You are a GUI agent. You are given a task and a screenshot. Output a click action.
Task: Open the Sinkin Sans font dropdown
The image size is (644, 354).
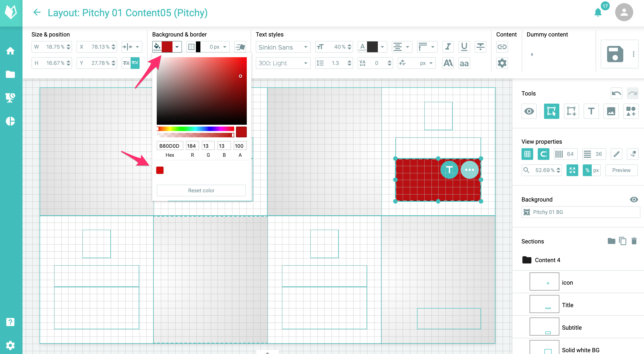pyautogui.click(x=283, y=47)
